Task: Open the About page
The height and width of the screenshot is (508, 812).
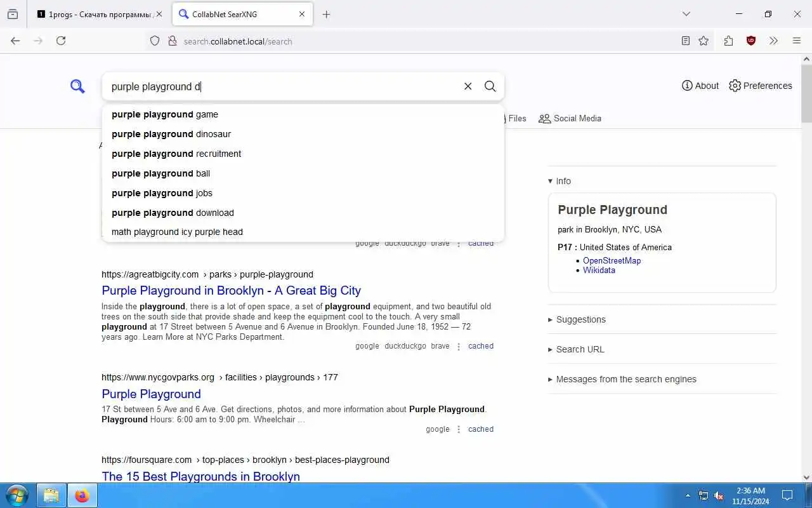Action: coord(700,86)
